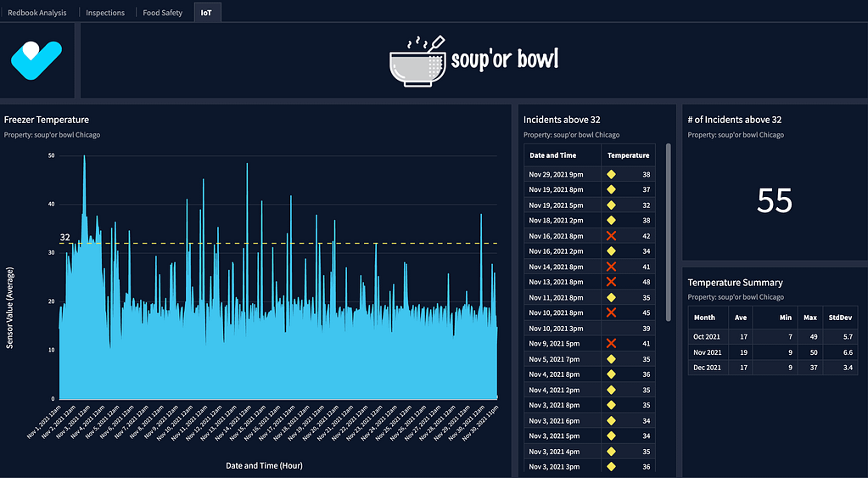Click yellow diamond for Nov 3, 2021 5pm
This screenshot has height=478, width=868.
tap(611, 436)
